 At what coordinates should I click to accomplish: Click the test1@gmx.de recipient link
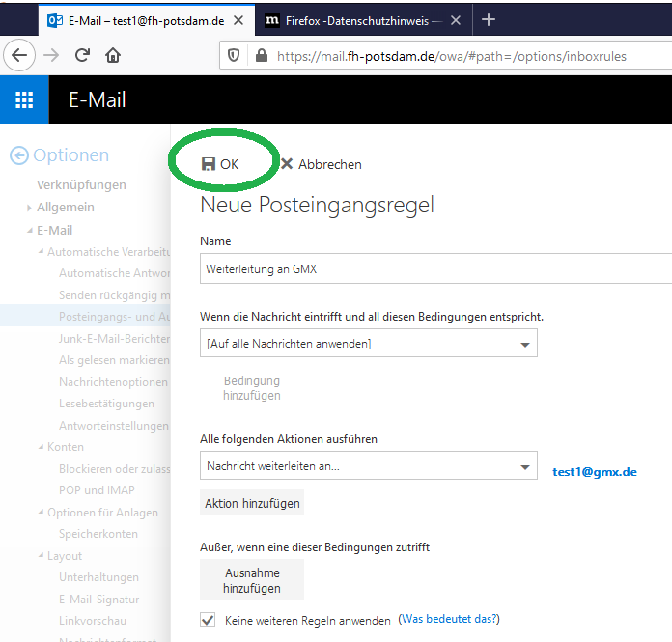[x=595, y=472]
